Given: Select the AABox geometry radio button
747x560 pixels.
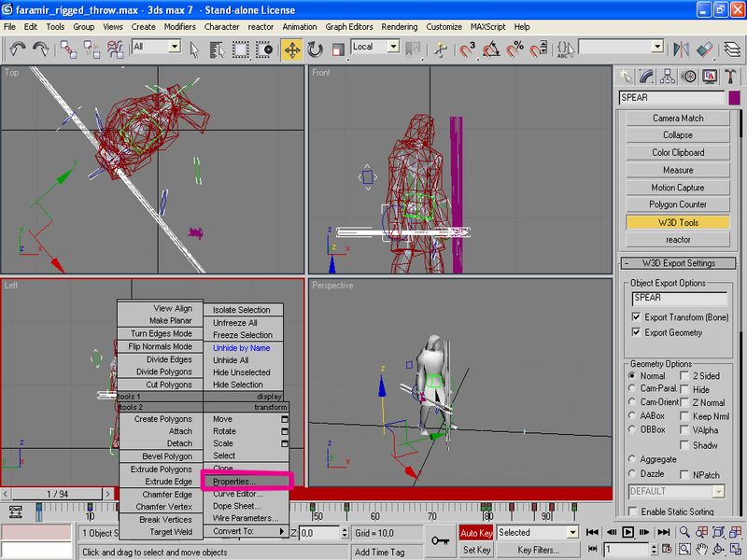Looking at the screenshot, I should click(x=632, y=415).
